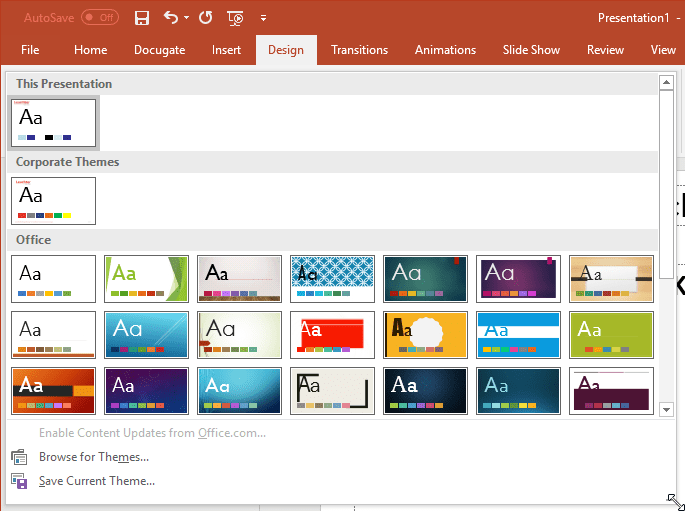Apply the dark teal theme with red tab

pos(426,279)
